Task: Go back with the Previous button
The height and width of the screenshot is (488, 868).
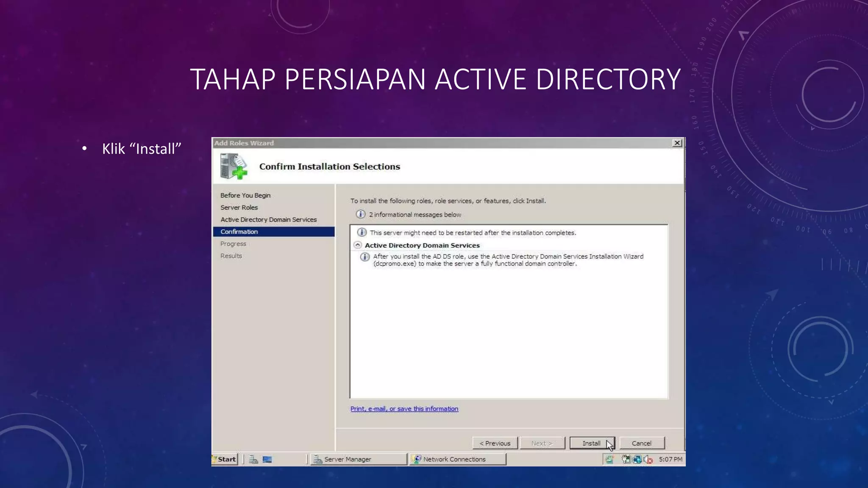Action: [x=495, y=443]
